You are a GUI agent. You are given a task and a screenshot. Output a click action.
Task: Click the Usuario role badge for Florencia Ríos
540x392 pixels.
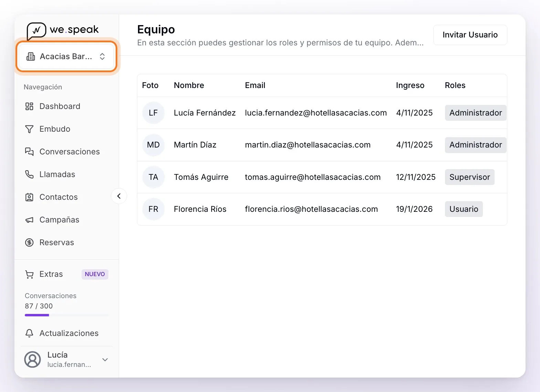coord(464,209)
